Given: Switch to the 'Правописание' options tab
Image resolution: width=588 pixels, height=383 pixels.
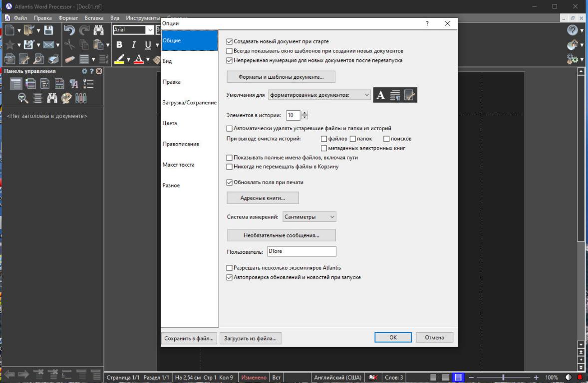Looking at the screenshot, I should coord(181,144).
